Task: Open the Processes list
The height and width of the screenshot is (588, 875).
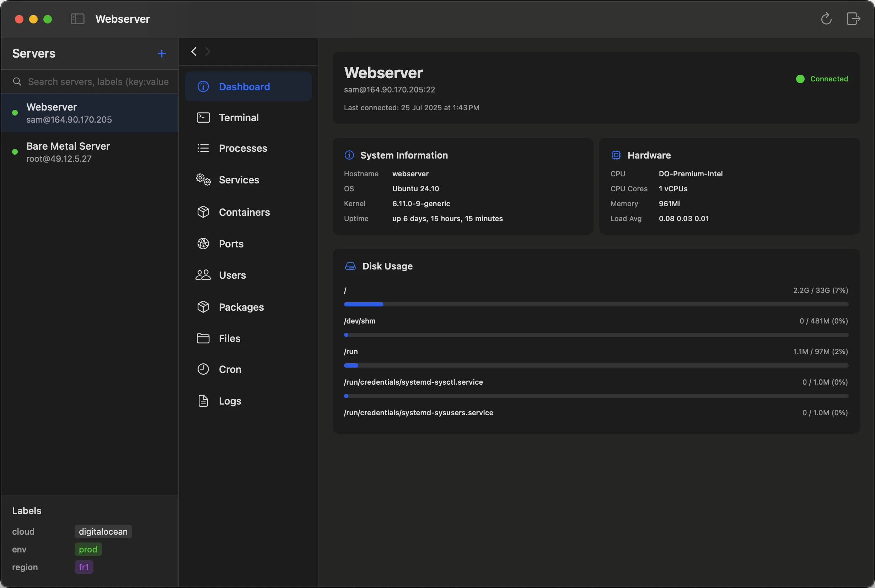Action: pyautogui.click(x=248, y=148)
